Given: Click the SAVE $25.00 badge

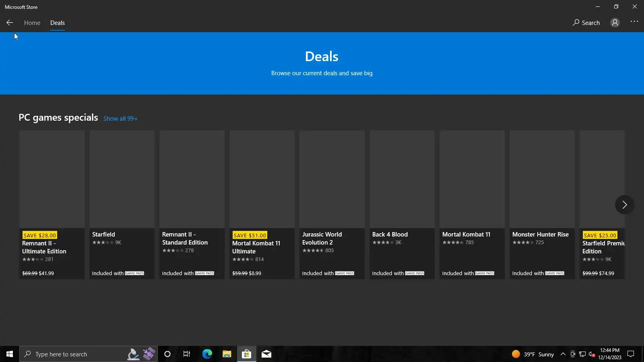Looking at the screenshot, I should (x=600, y=235).
